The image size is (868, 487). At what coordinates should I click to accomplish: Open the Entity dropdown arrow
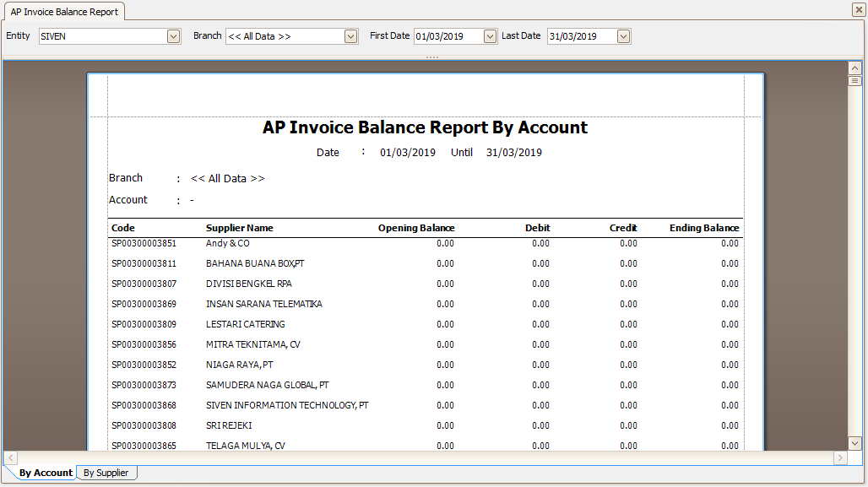pos(173,36)
